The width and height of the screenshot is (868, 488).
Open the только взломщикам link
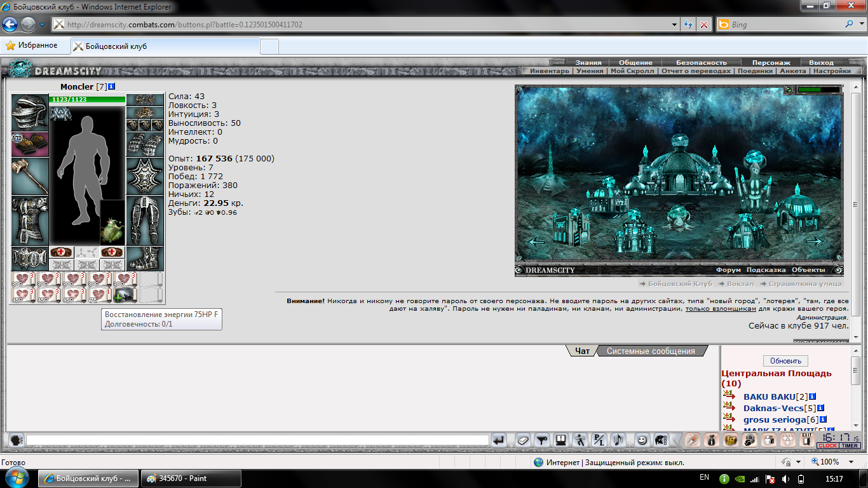(x=721, y=309)
